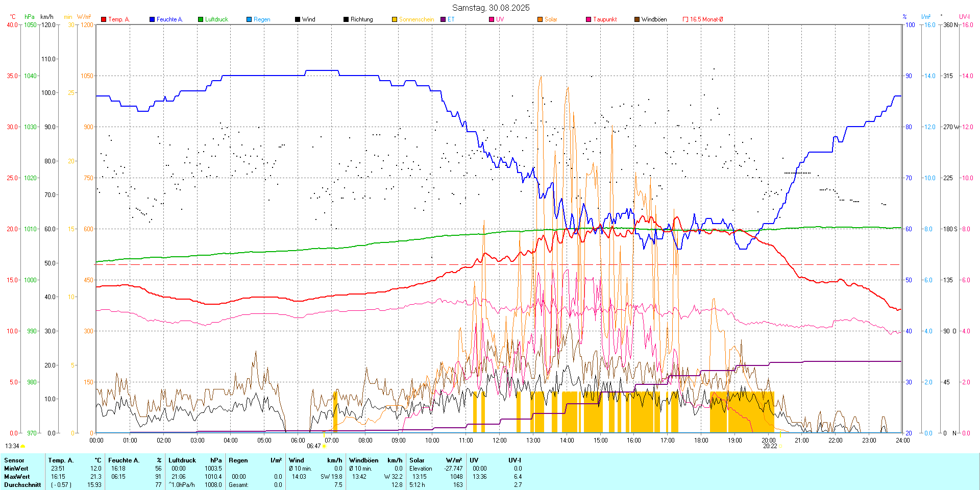
Task: Click the chart title Samstag, 30.08.2025
Action: (x=491, y=8)
